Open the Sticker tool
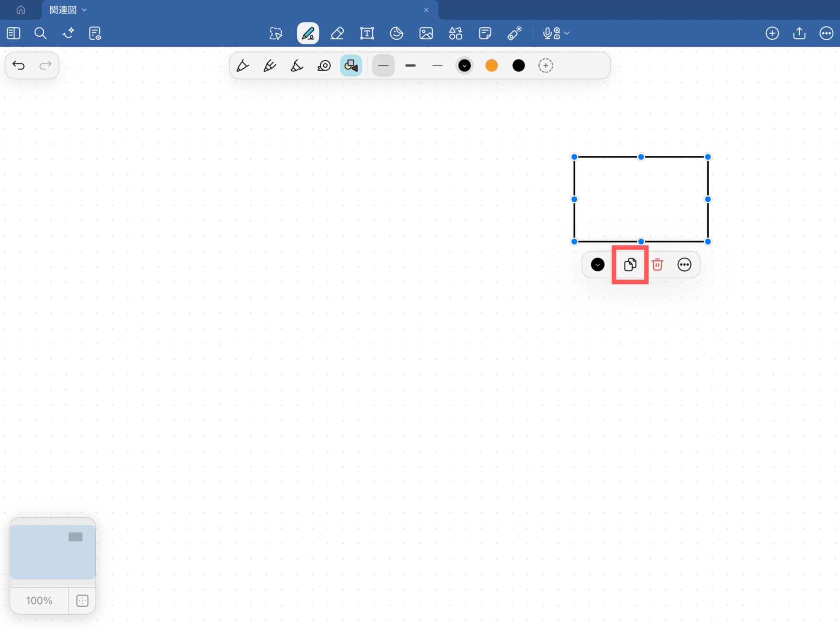Screen dimensions: 840x630 click(x=396, y=33)
